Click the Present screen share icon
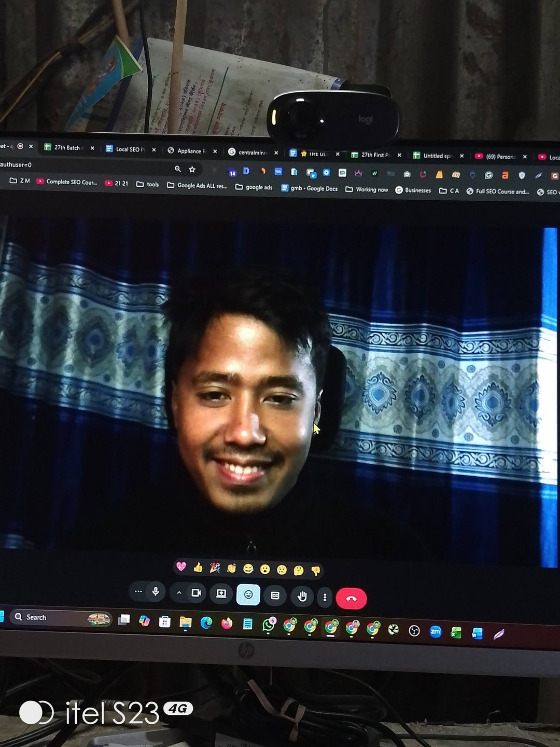This screenshot has width=560, height=747. pyautogui.click(x=221, y=593)
